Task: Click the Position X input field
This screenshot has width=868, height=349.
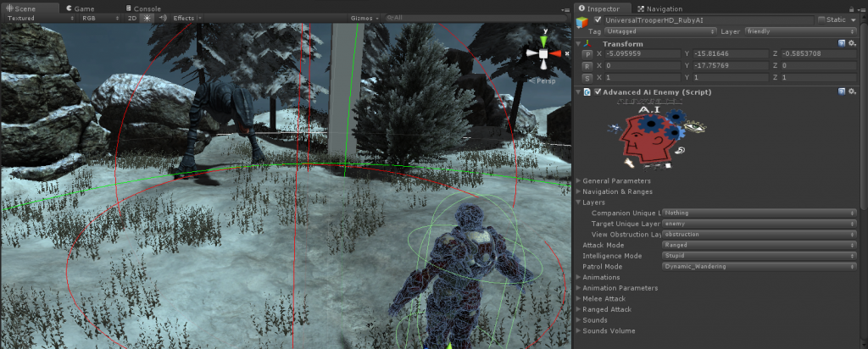Action: (637, 54)
